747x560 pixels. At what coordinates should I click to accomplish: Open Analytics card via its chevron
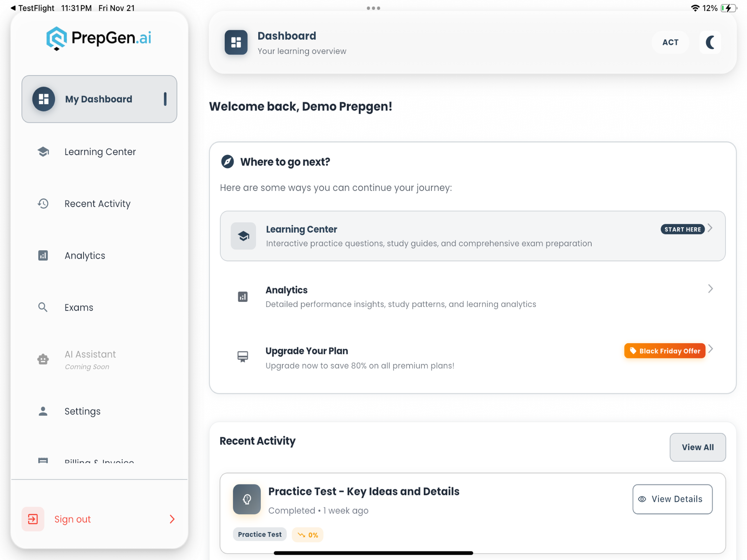click(x=711, y=289)
